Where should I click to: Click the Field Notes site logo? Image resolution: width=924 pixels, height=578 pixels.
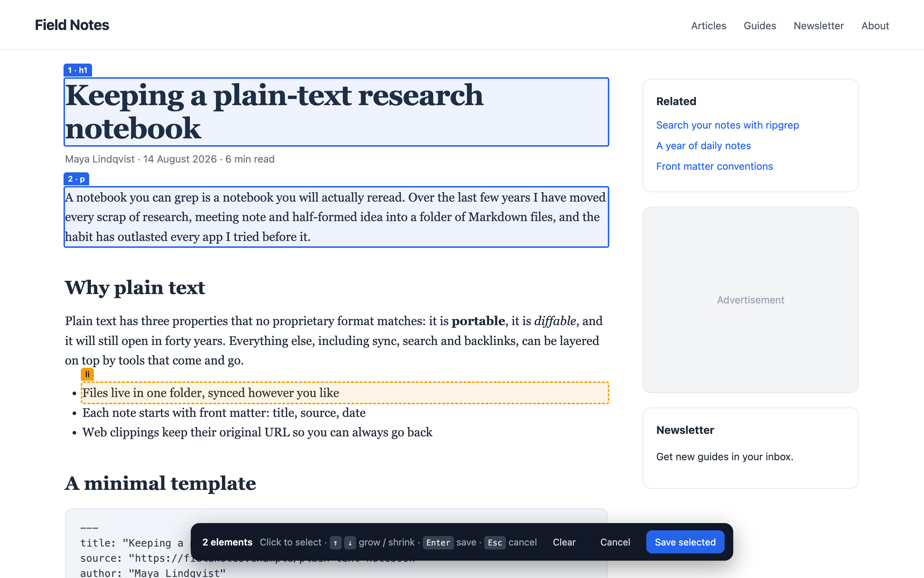(72, 25)
